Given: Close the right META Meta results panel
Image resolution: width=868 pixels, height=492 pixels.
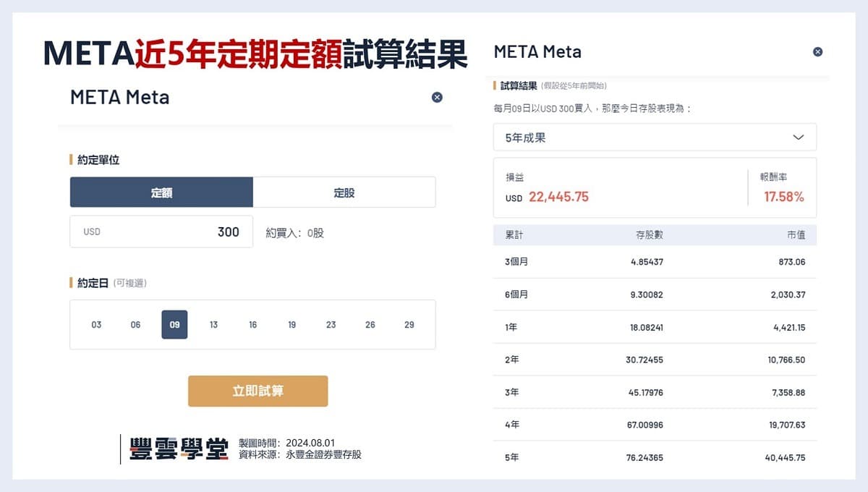Looking at the screenshot, I should click(817, 51).
